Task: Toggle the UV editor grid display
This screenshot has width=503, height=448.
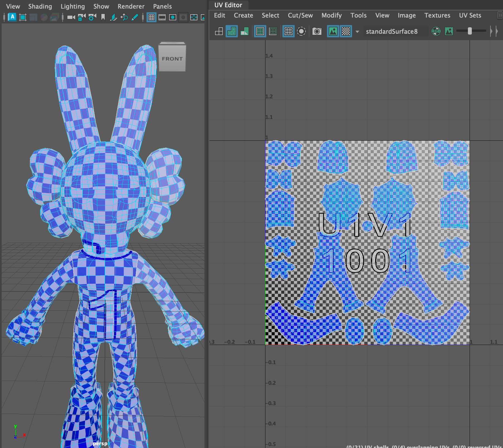Action: pos(289,31)
